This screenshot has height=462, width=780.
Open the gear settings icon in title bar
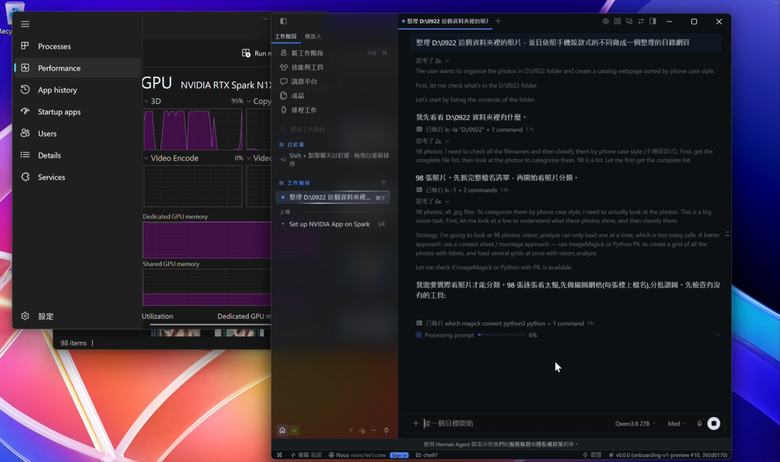tap(605, 21)
